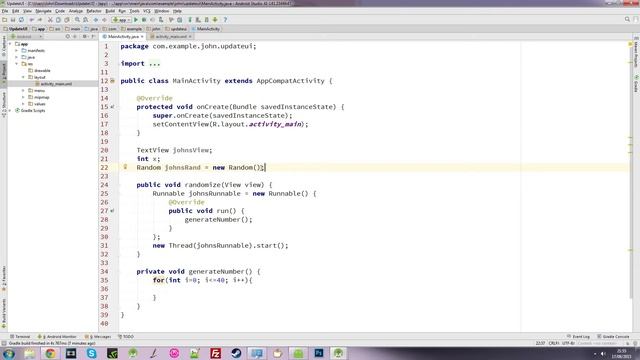Open the Messages tool window
The image size is (640, 360).
tap(98, 337)
